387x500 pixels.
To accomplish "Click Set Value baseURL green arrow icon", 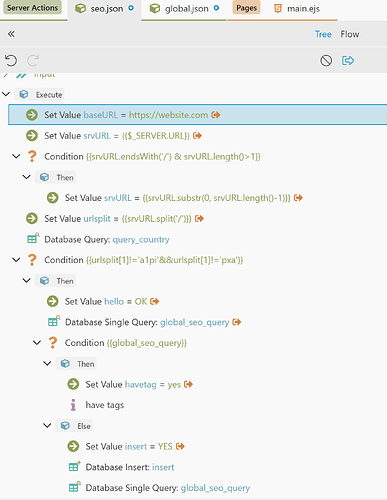I will click(x=32, y=115).
